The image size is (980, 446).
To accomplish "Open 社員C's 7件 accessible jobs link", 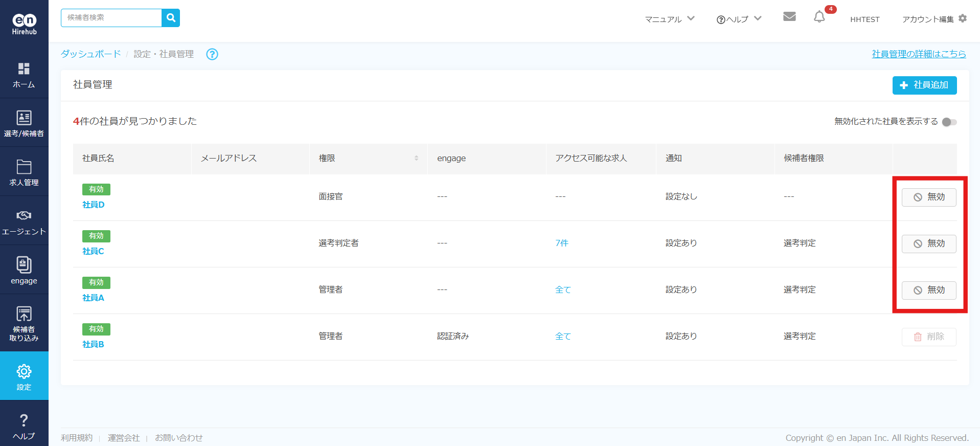I will (562, 243).
